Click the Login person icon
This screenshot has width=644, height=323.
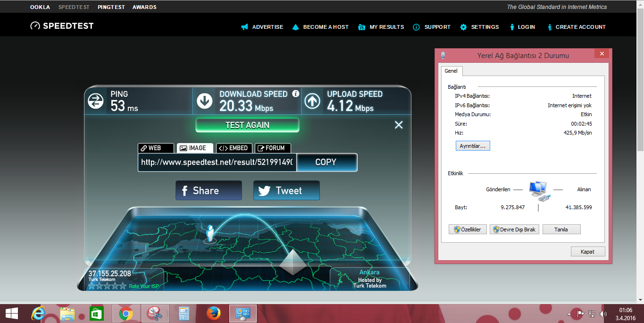(x=512, y=27)
